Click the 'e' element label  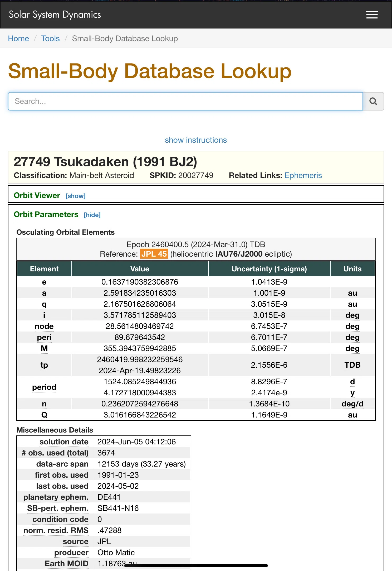(44, 282)
